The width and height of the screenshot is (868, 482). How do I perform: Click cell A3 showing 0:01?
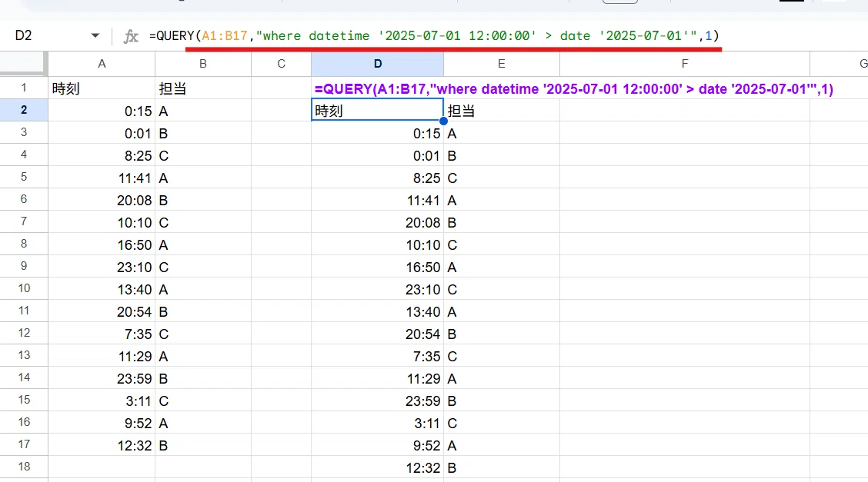[102, 133]
